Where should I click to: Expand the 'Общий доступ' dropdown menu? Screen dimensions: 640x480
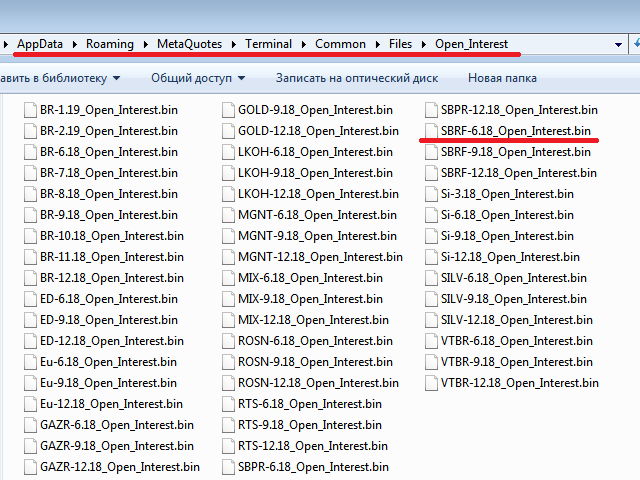coord(196,78)
